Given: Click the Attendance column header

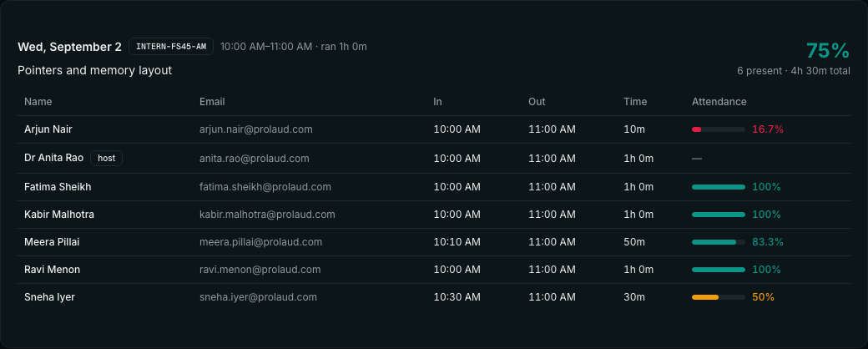Looking at the screenshot, I should [x=719, y=102].
